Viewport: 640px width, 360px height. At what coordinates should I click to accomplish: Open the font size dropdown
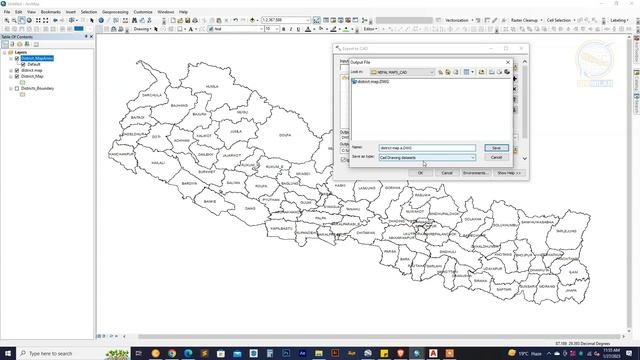tap(276, 29)
